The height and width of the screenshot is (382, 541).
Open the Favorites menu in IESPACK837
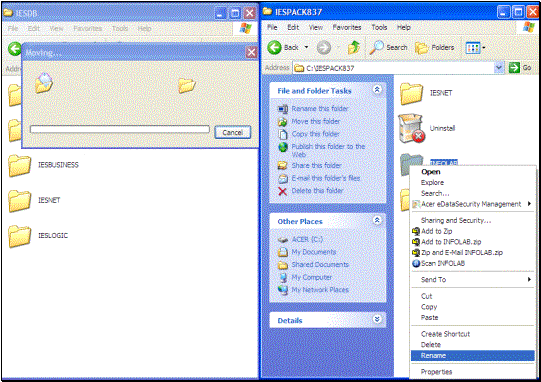tap(347, 27)
